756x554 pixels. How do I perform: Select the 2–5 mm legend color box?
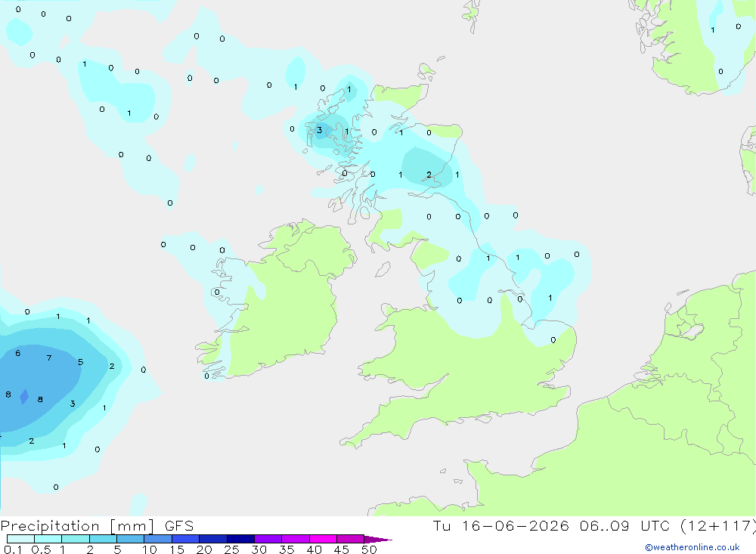pos(103,539)
